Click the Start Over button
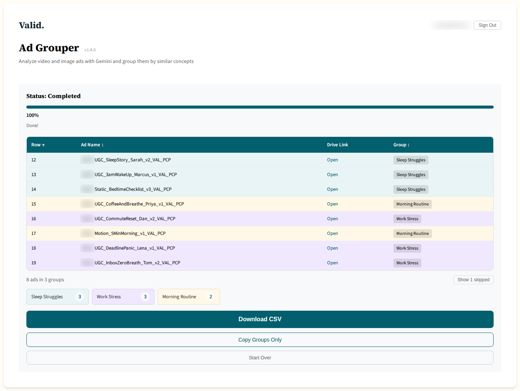 260,358
